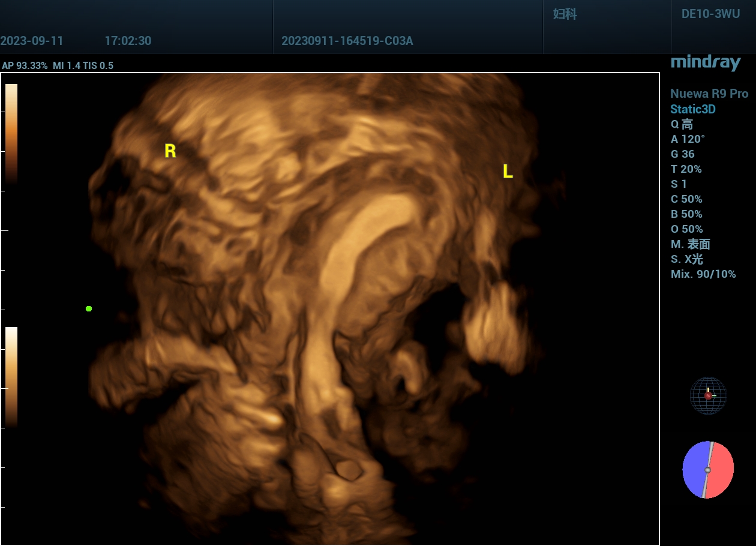Click the yellow R orientation marker
This screenshot has height=546, width=756.
170,151
